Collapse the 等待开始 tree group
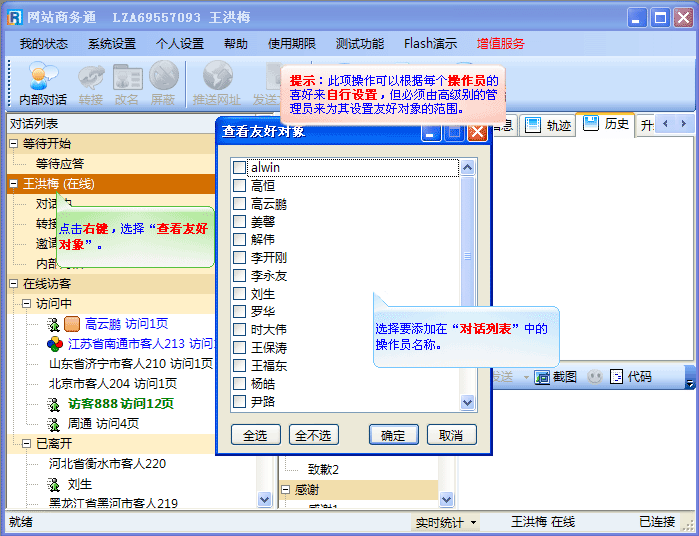699x536 pixels. (14, 144)
